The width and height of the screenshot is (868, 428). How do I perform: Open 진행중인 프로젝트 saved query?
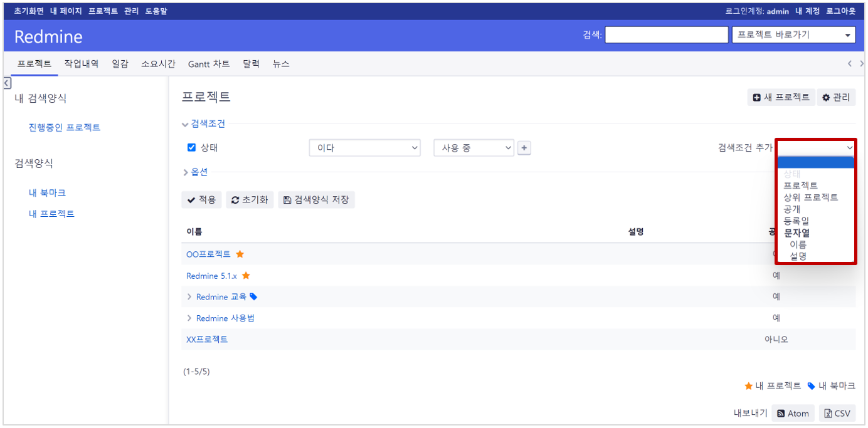pos(65,128)
